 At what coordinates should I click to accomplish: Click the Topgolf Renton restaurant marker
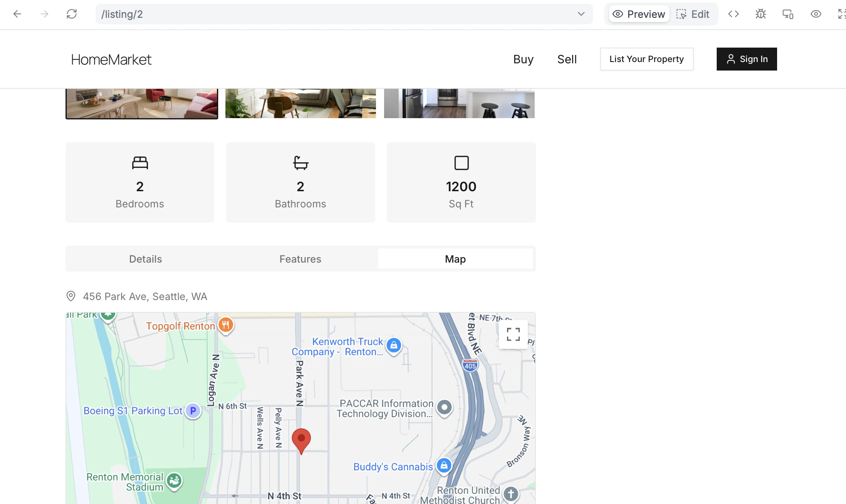[226, 326]
